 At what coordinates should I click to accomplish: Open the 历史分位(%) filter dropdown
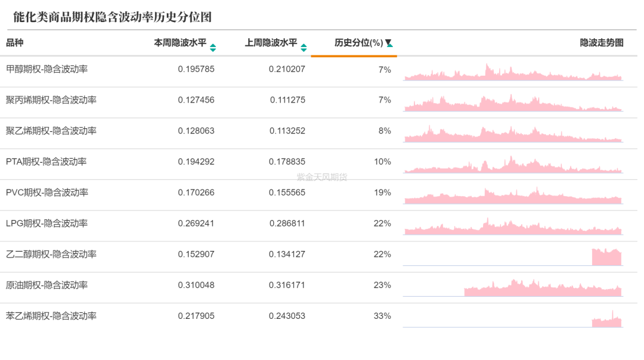390,43
